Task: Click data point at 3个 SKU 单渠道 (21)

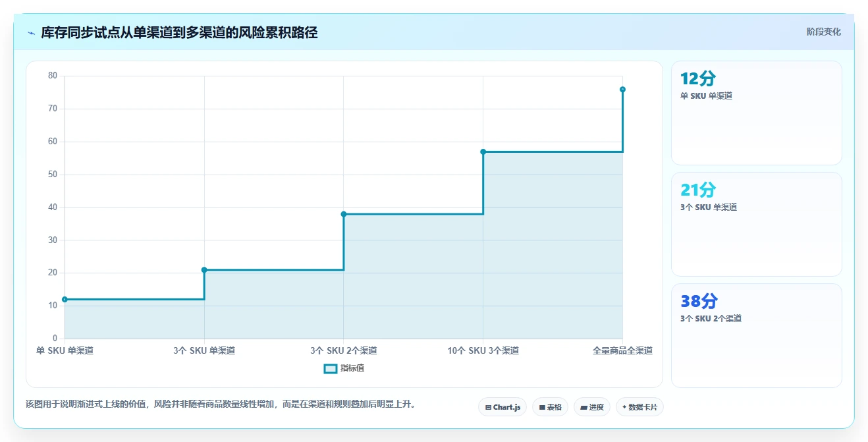Action: pos(204,270)
